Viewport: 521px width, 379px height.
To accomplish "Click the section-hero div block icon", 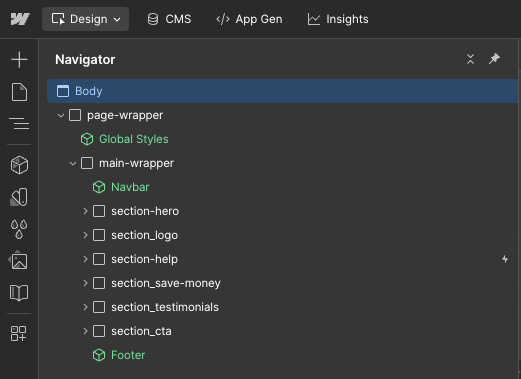I will pyautogui.click(x=99, y=211).
